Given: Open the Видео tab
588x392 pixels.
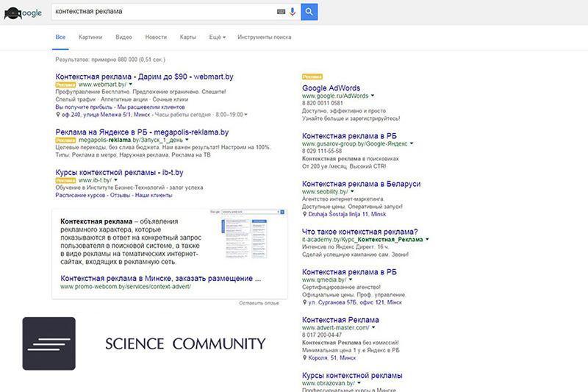Looking at the screenshot, I should tap(123, 37).
